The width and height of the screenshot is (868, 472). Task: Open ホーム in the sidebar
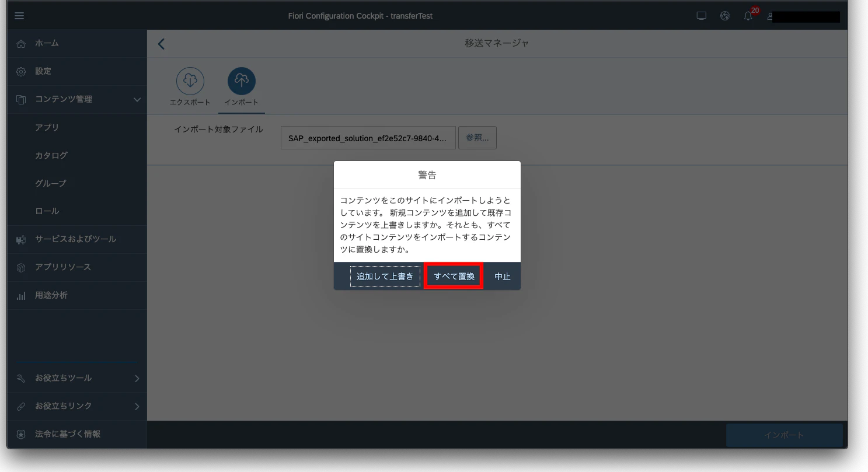point(76,44)
